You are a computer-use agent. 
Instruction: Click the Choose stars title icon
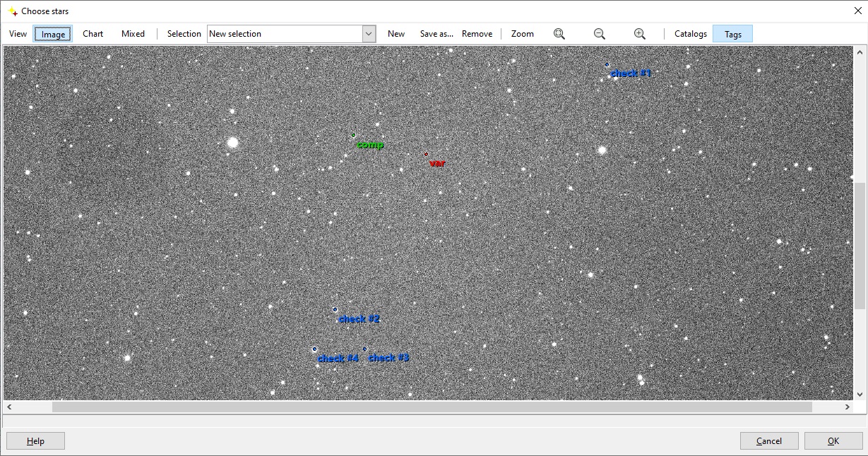point(12,11)
